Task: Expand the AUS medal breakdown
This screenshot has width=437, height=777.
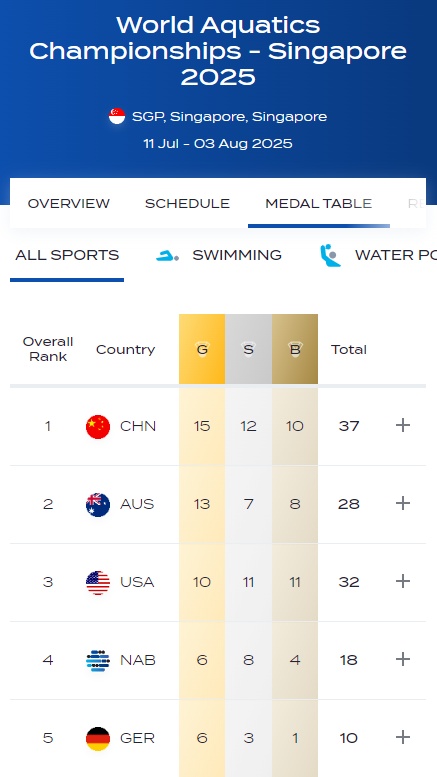Action: tap(403, 503)
